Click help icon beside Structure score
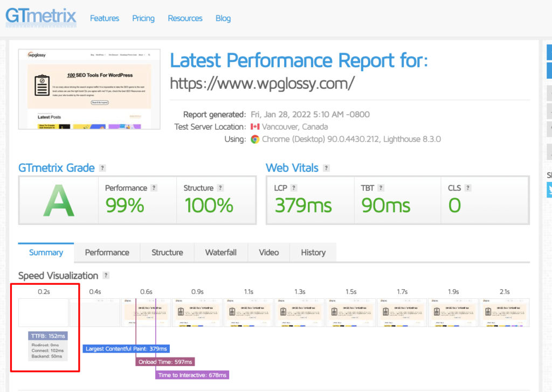Image resolution: width=552 pixels, height=392 pixels. coord(220,188)
